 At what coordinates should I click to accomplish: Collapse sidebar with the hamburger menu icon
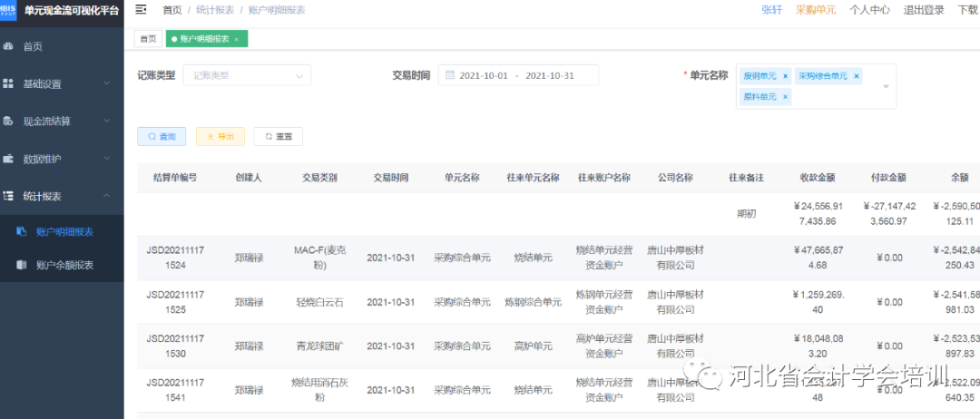(141, 9)
